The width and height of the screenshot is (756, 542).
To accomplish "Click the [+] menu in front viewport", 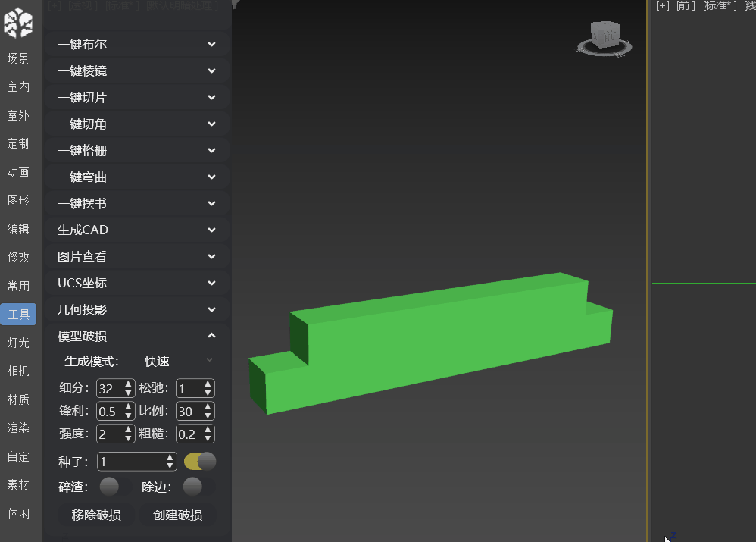I will (x=663, y=6).
